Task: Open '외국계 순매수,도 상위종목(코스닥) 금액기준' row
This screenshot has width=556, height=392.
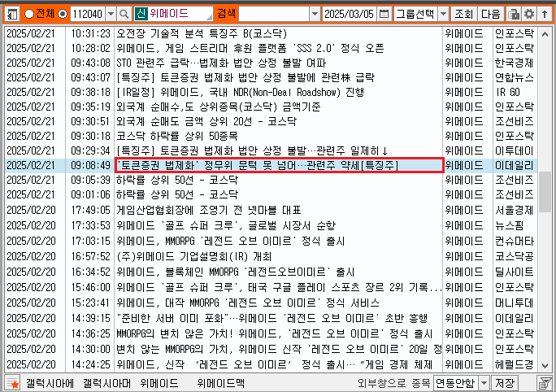Action: [x=219, y=107]
